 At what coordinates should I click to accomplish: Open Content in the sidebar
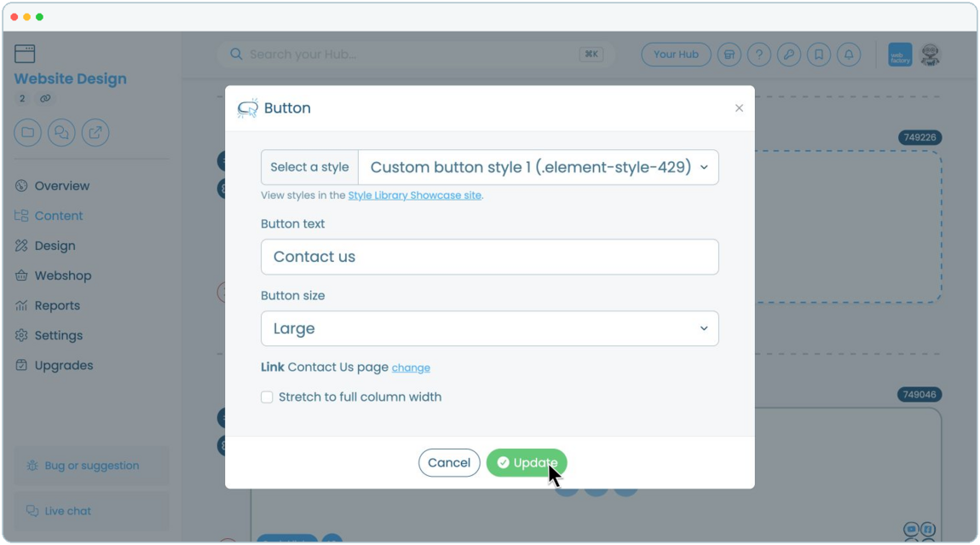click(58, 216)
